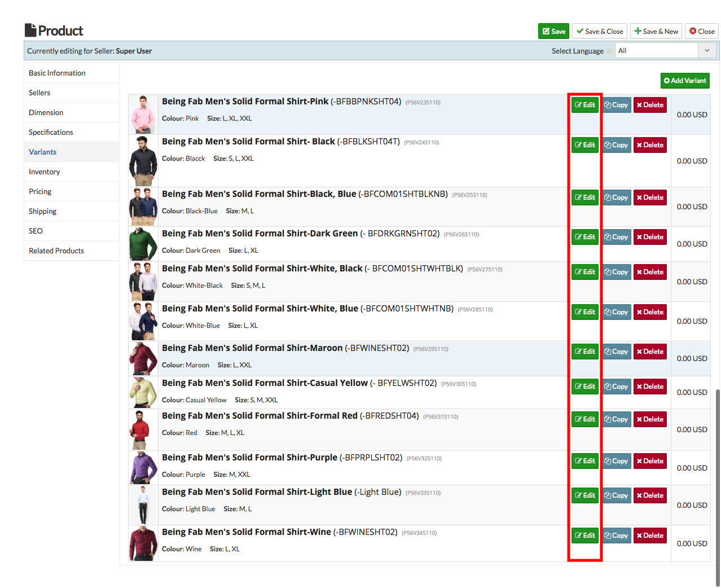
Task: Delete the Casual Yellow shirt variant
Action: pos(650,387)
